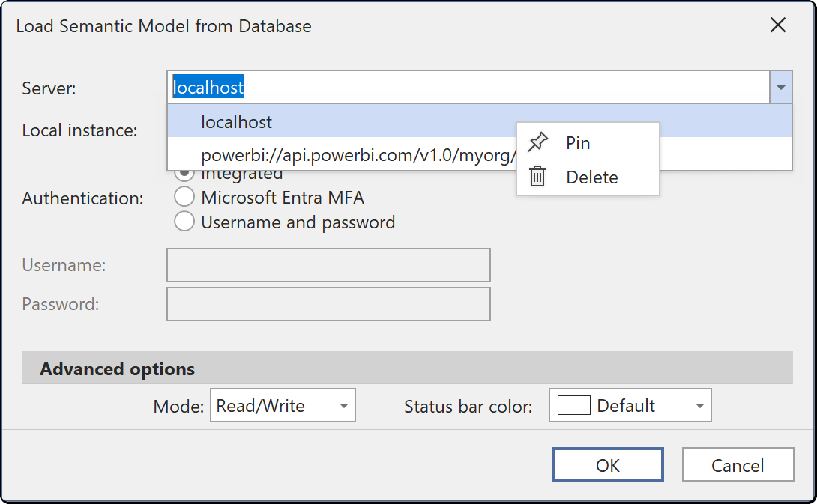The image size is (817, 504).
Task: Collapse the Server dropdown arrow
Action: (x=780, y=88)
